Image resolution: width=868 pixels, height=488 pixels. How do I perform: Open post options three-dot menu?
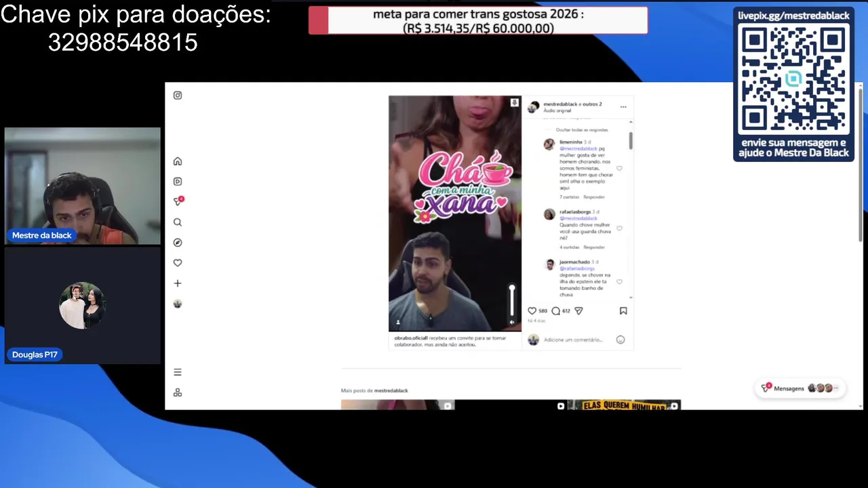coord(623,107)
